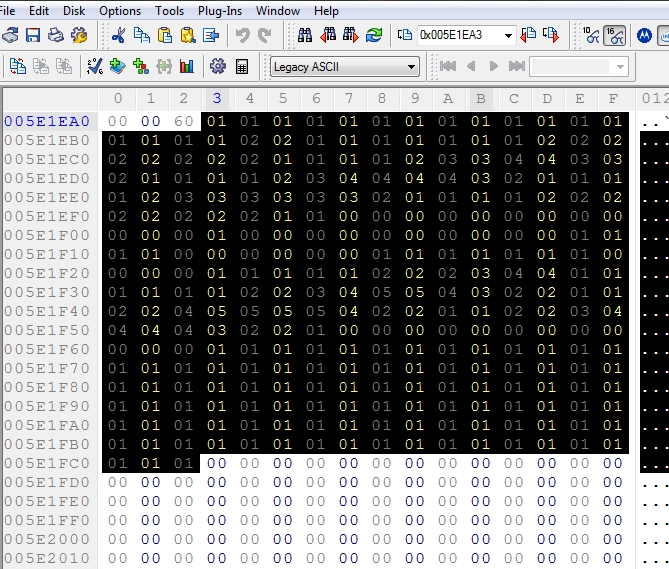Click the Replace green arrows icon
Screen dimensions: 669x569
pos(373,35)
